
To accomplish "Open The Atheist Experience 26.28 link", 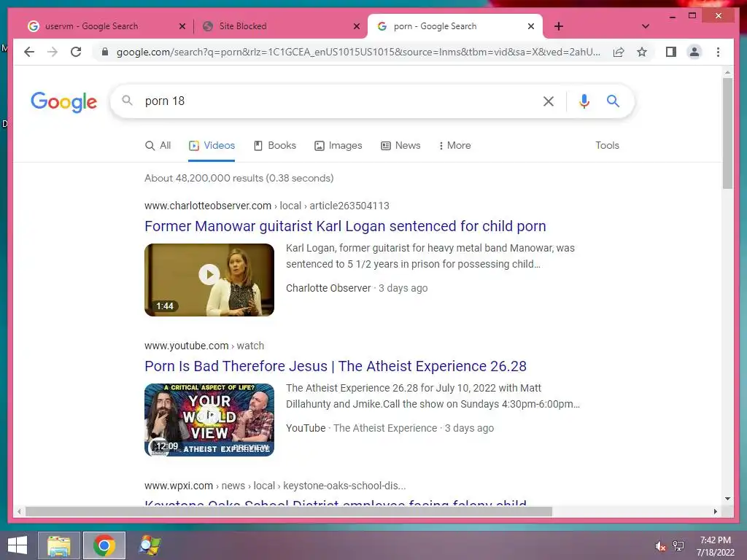I will 336,366.
